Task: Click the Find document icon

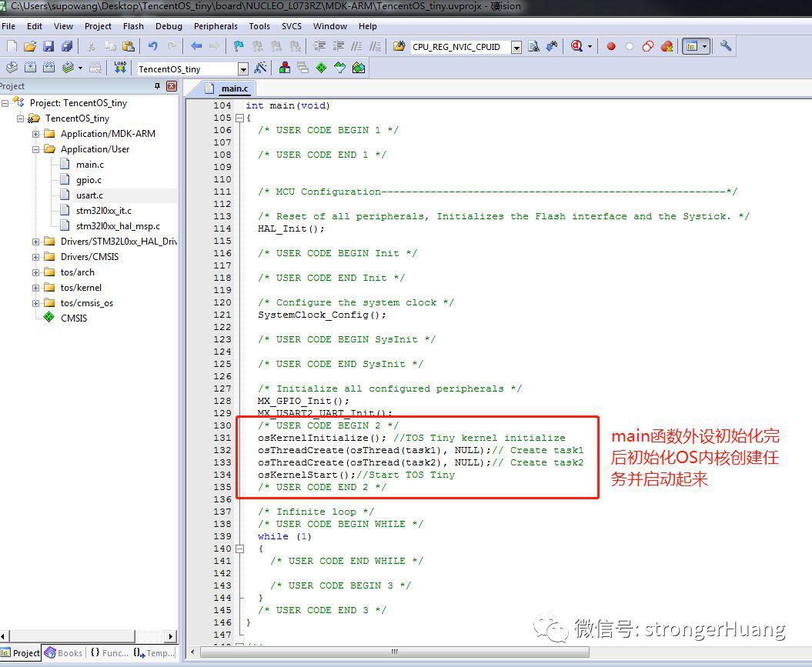Action: click(533, 47)
